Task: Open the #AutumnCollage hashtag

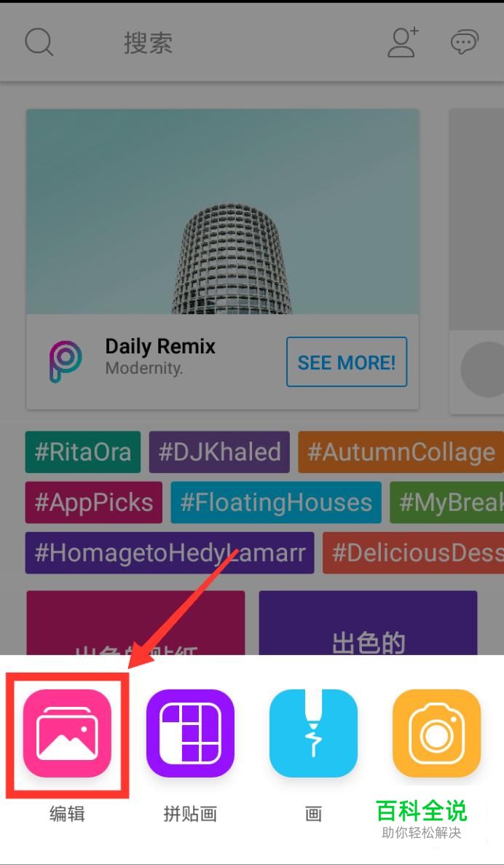Action: [401, 453]
